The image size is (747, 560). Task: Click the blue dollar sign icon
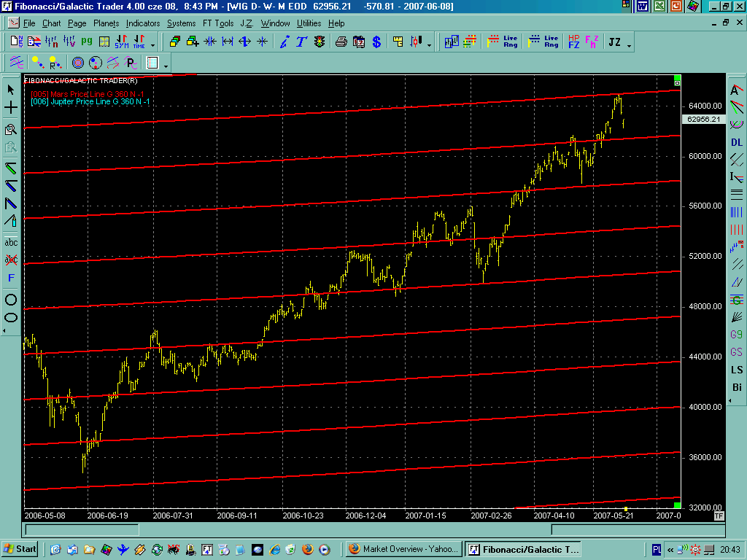point(376,42)
